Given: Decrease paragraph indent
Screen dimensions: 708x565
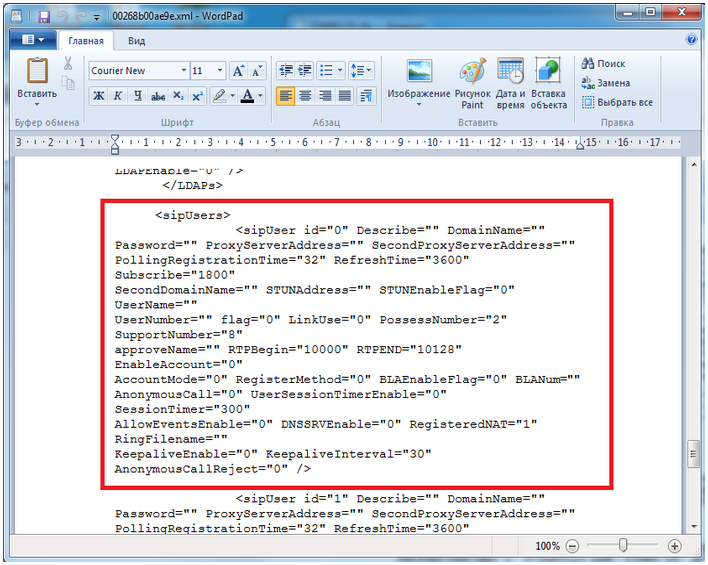Looking at the screenshot, I should [286, 70].
